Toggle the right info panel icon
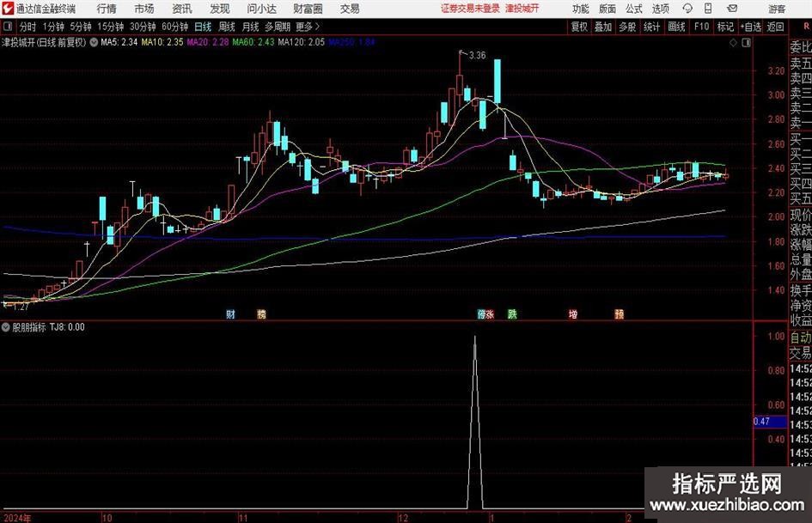Image resolution: width=812 pixels, height=523 pixels. pyautogui.click(x=746, y=42)
